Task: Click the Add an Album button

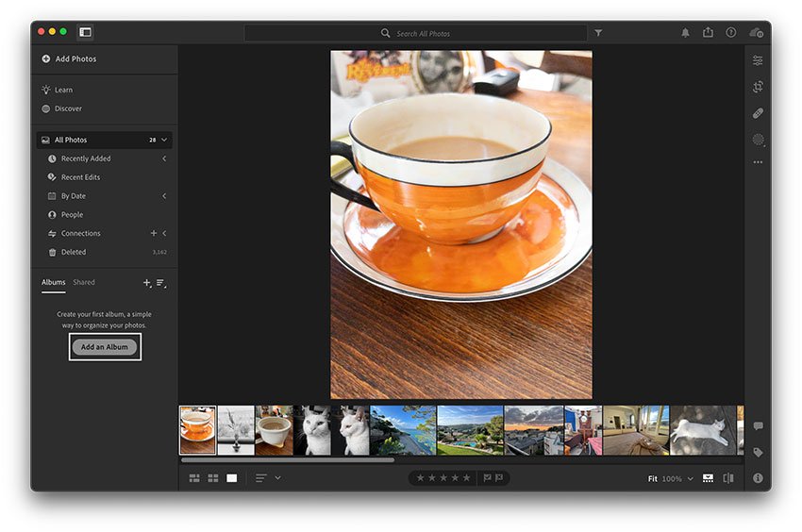Action: 105,347
